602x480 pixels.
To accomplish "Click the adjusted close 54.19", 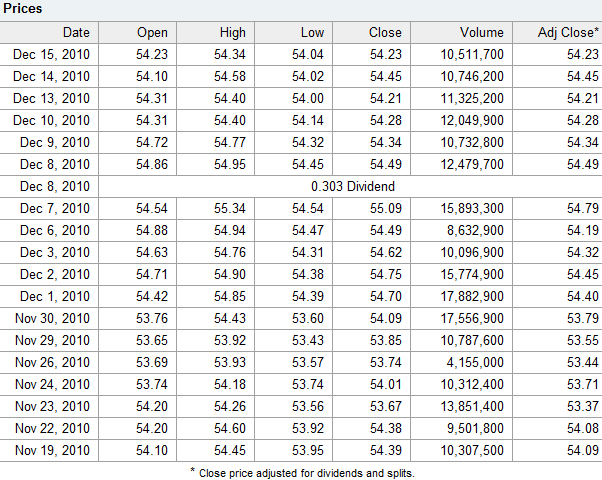I will (x=583, y=230).
